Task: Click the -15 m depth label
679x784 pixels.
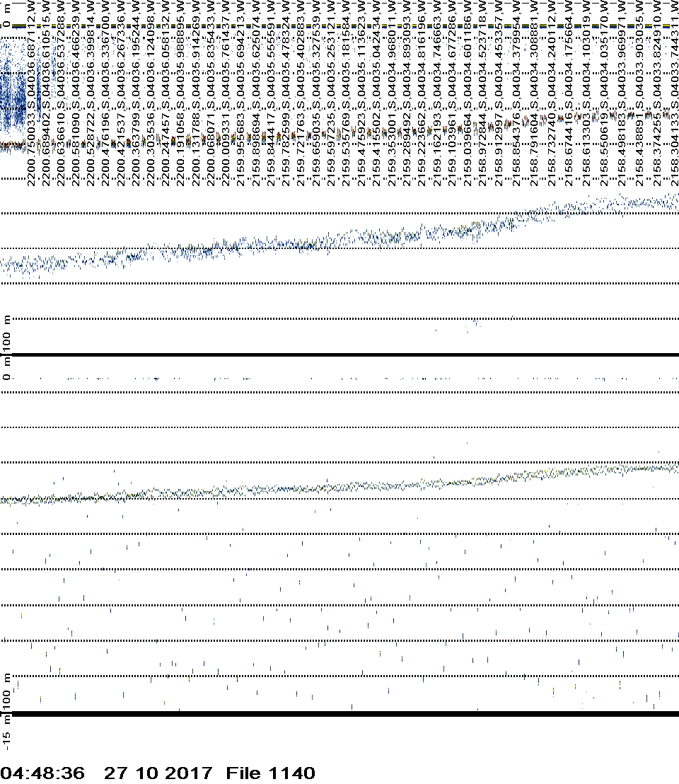Action: (x=6, y=734)
